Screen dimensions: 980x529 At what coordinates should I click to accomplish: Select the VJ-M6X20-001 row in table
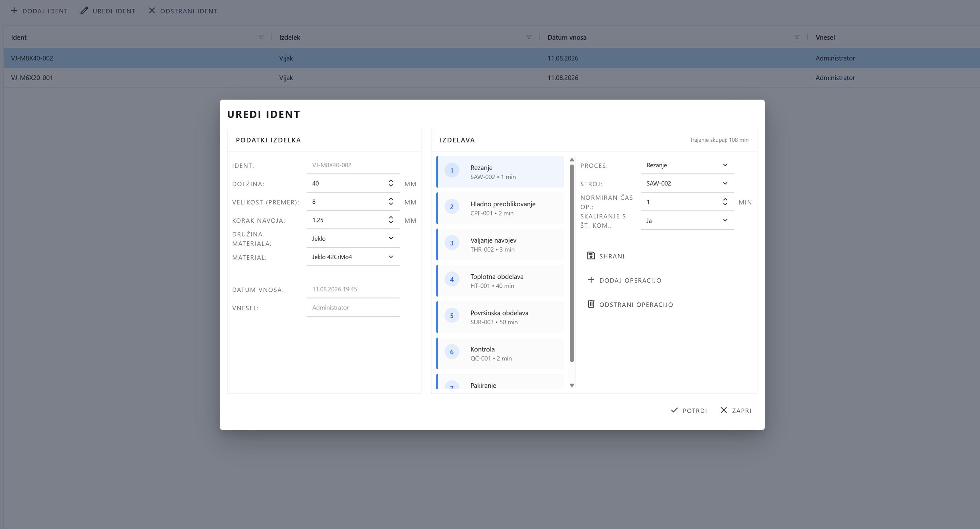tap(492, 78)
